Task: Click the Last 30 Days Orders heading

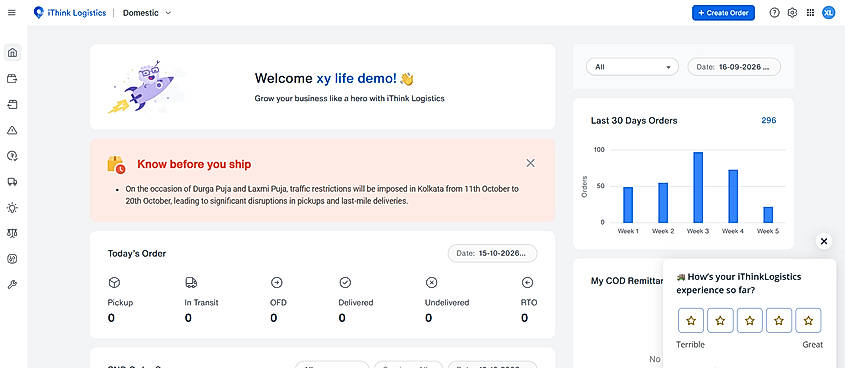Action: 634,121
